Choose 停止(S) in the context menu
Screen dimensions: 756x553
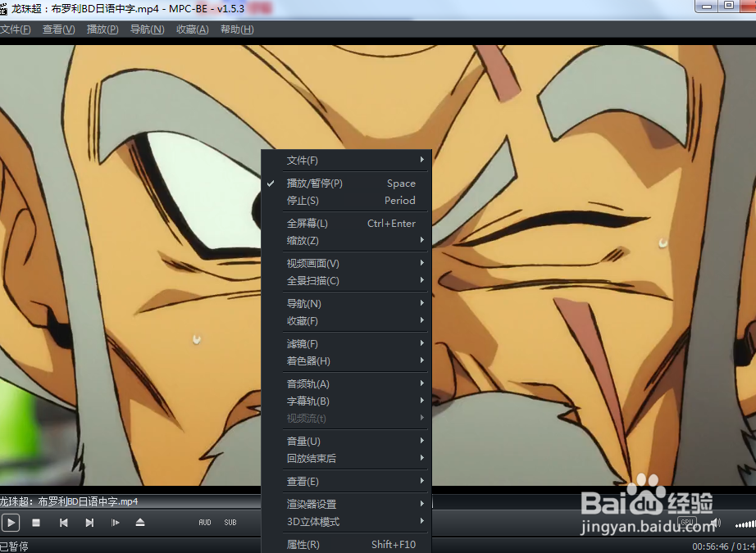pyautogui.click(x=346, y=201)
